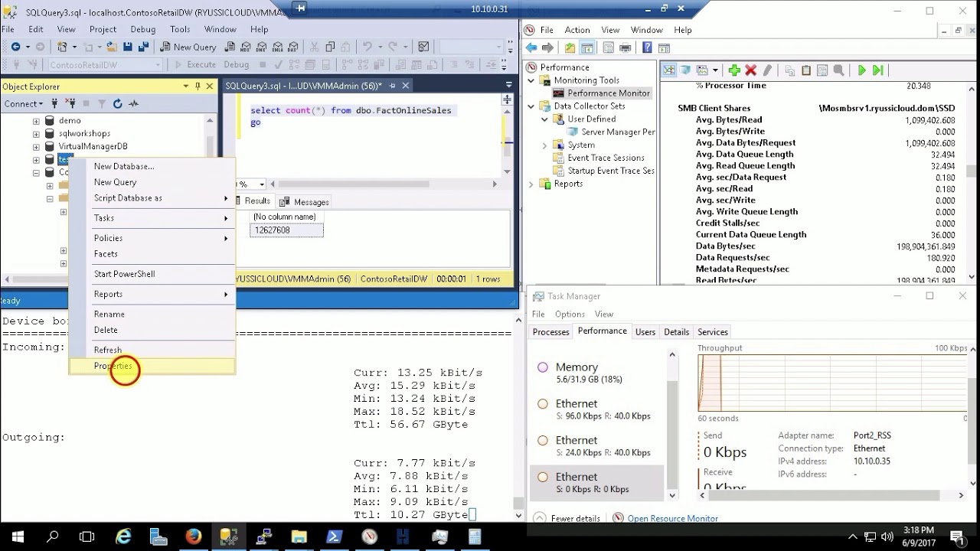Open the Options menu in Task Manager
980x551 pixels.
point(570,314)
